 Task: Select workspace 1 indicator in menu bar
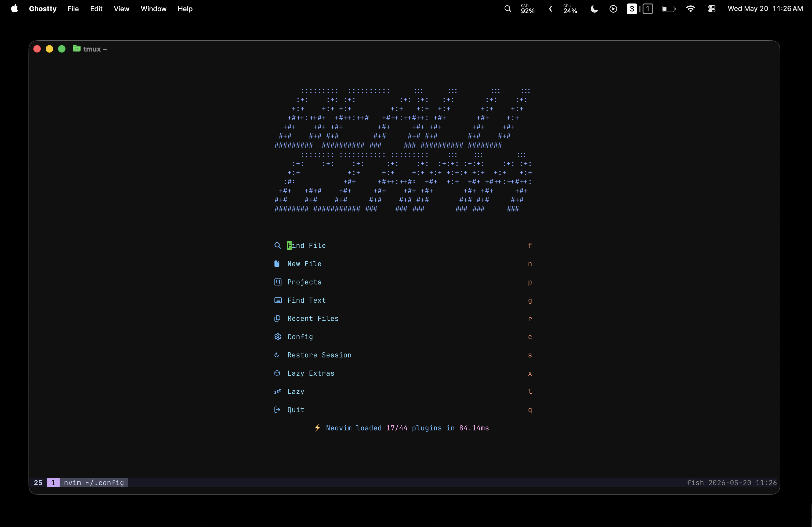[x=648, y=9]
